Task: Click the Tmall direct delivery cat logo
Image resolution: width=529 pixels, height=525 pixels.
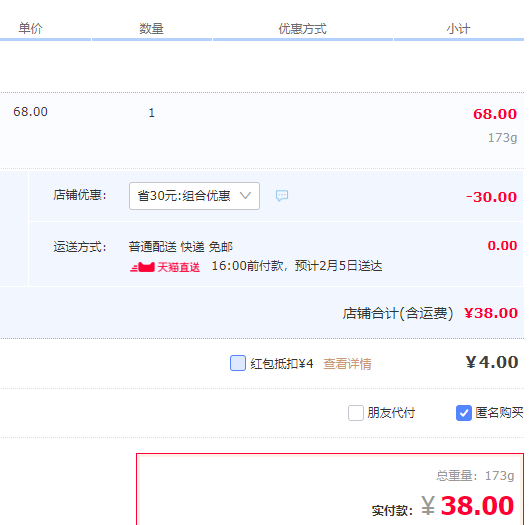Action: [x=142, y=267]
